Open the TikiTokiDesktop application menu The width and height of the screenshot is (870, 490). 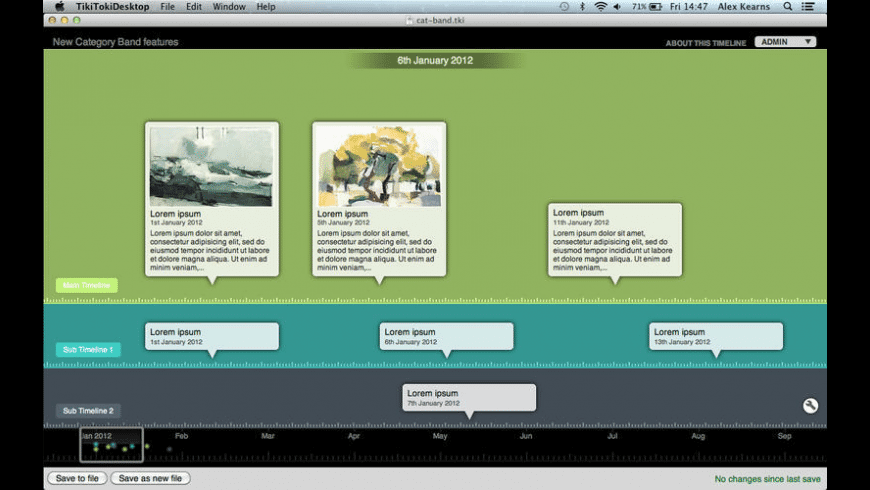(113, 7)
